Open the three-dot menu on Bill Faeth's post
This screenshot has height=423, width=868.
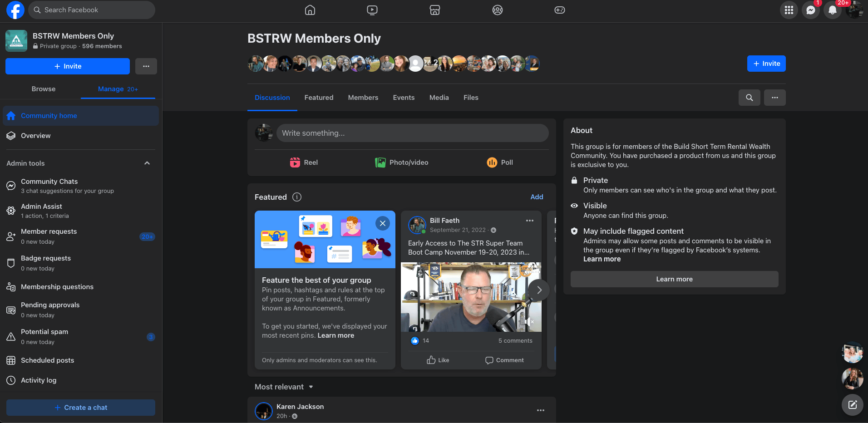(530, 221)
